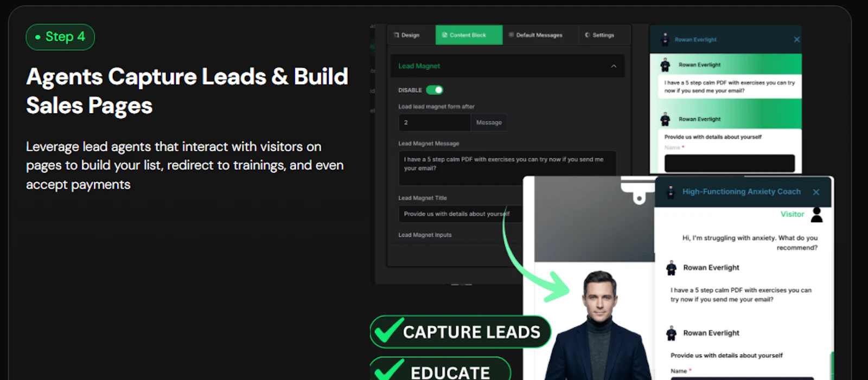Edit the Lead Magnet Message text box

(x=507, y=168)
